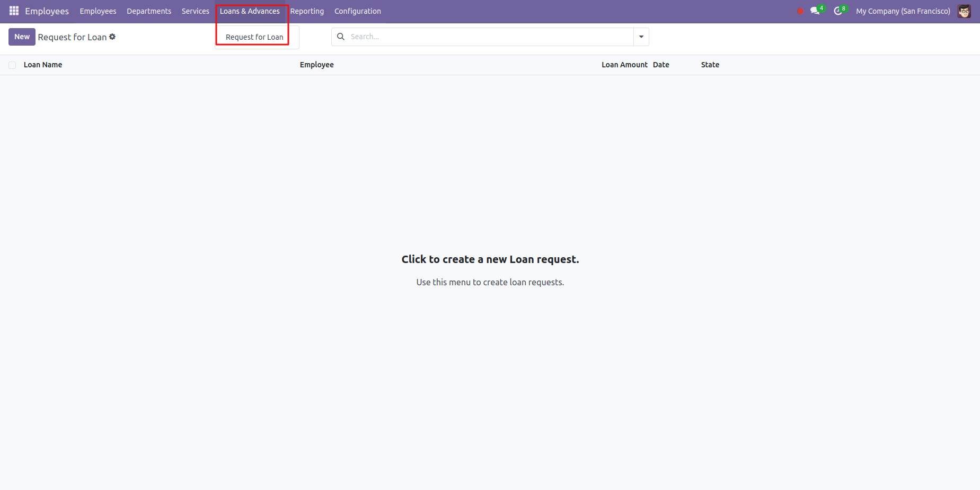This screenshot has height=490, width=980.
Task: Open the Departments menu item
Action: tap(149, 11)
